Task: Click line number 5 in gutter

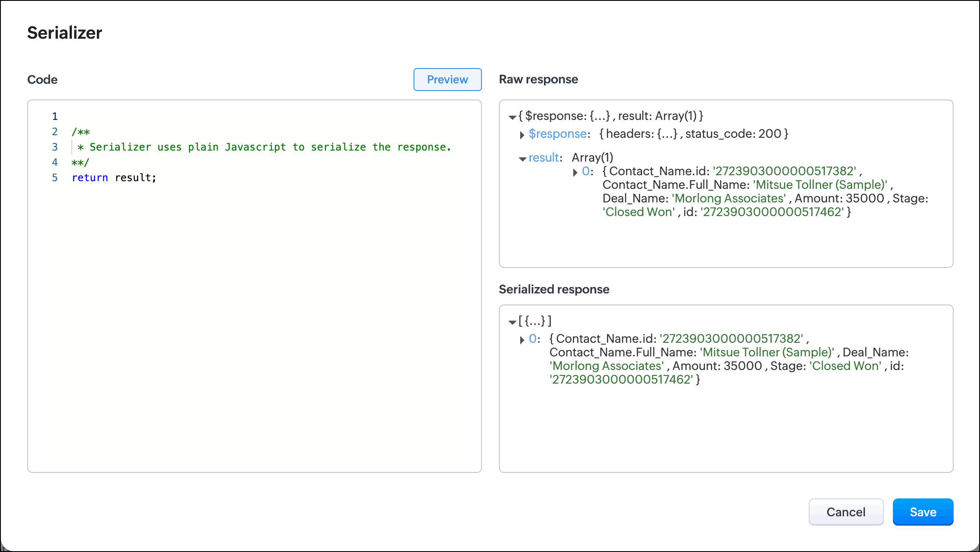Action: pos(55,178)
